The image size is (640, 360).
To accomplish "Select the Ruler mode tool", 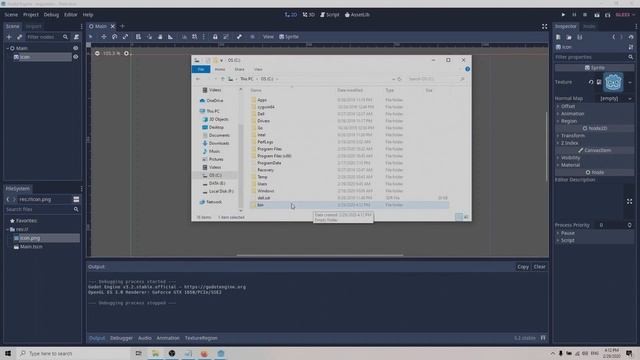I will (x=170, y=37).
